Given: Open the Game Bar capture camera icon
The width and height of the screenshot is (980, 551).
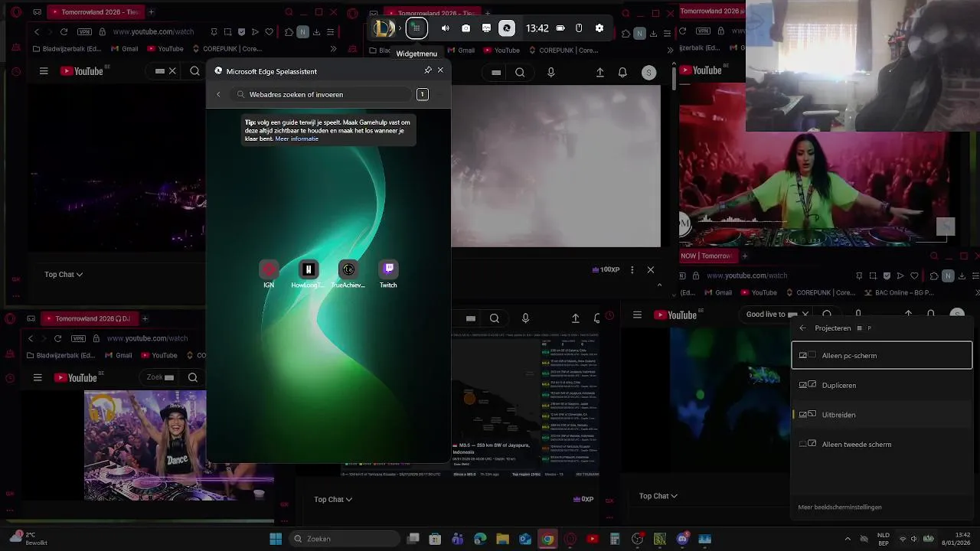Looking at the screenshot, I should pos(465,28).
